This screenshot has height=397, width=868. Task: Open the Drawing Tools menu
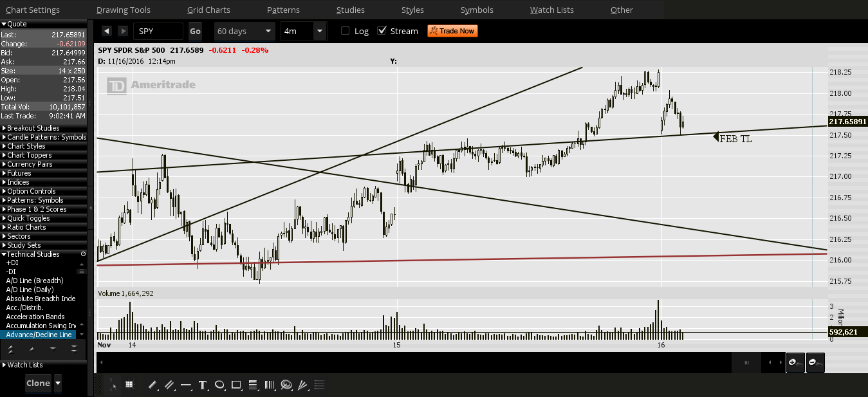124,10
